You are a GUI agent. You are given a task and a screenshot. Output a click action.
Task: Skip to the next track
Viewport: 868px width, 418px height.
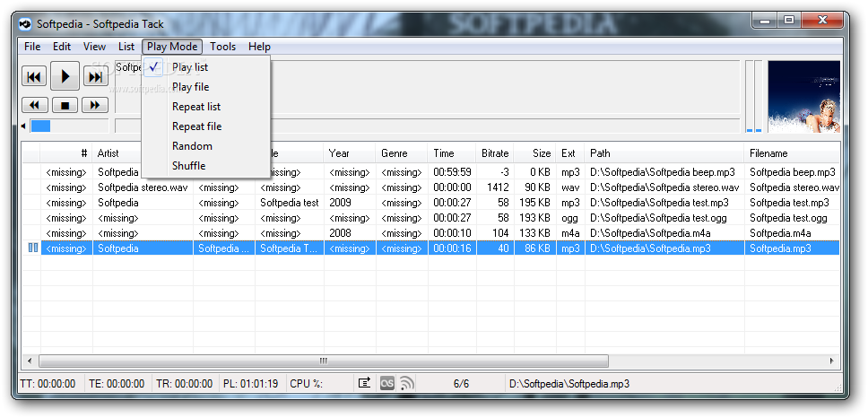point(96,76)
